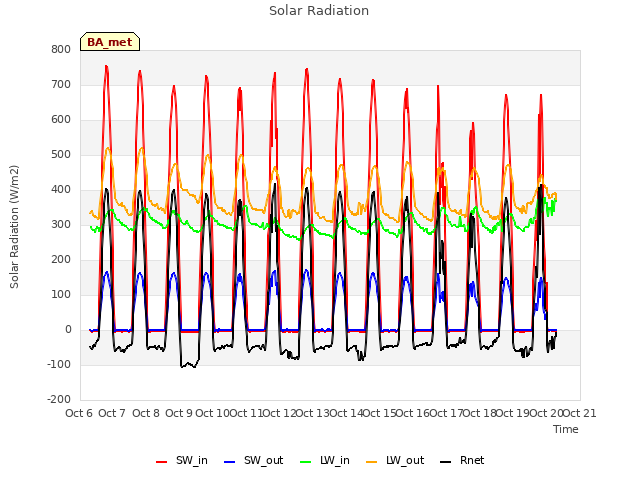Click the BA_met label badge
Image resolution: width=640 pixels, height=480 pixels.
coord(110,42)
